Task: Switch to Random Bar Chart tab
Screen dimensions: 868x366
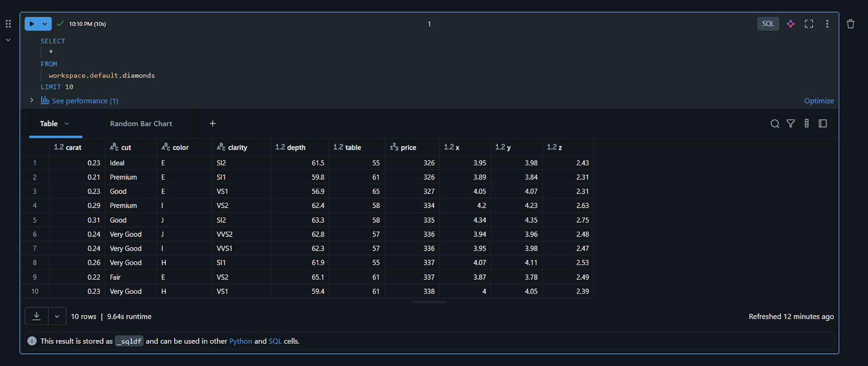Action: tap(141, 124)
